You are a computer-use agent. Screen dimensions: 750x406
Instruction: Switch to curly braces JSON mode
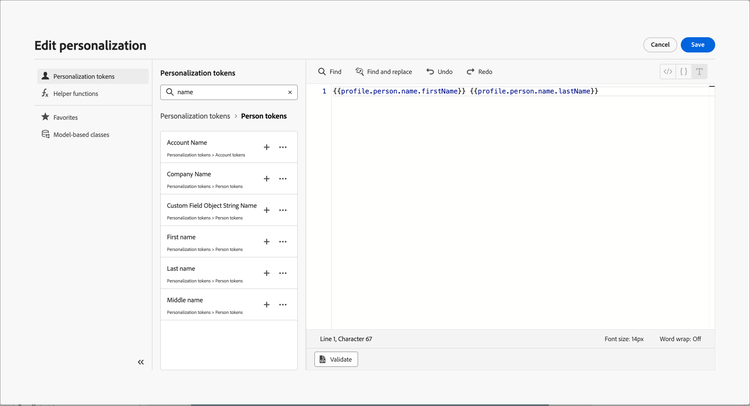click(683, 72)
